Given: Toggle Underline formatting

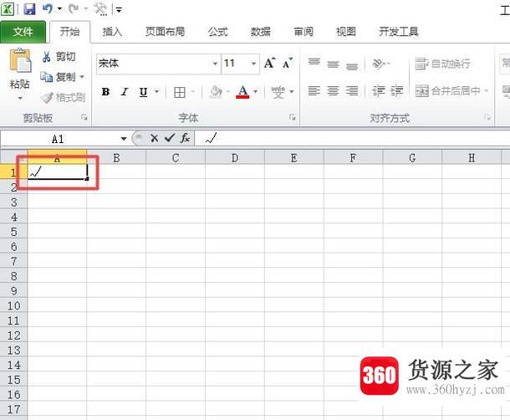Looking at the screenshot, I should coord(144,92).
